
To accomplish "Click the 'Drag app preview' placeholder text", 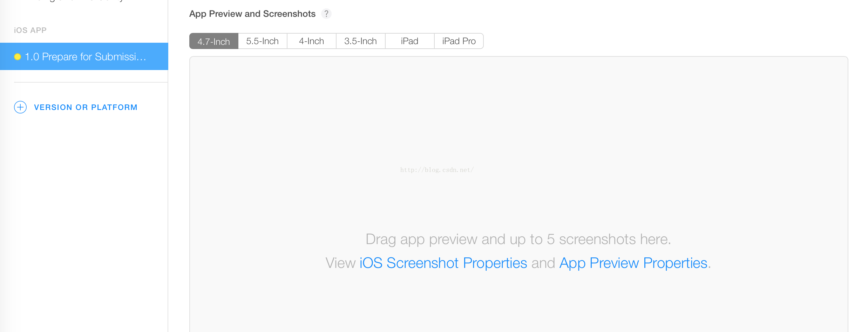I will 518,239.
